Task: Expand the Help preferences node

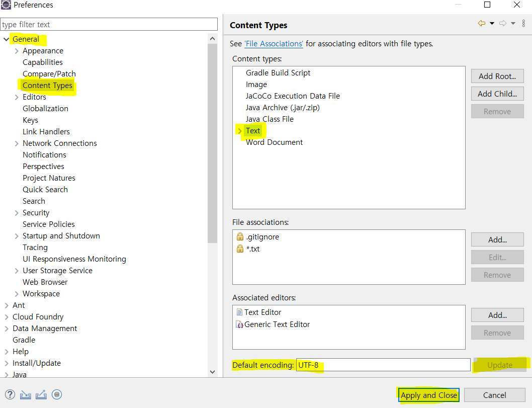Action: (x=7, y=352)
